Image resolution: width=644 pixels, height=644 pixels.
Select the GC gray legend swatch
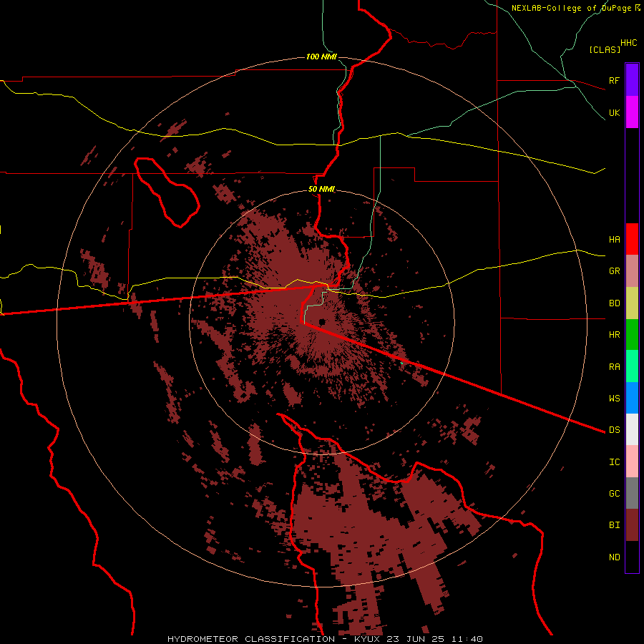[x=632, y=493]
